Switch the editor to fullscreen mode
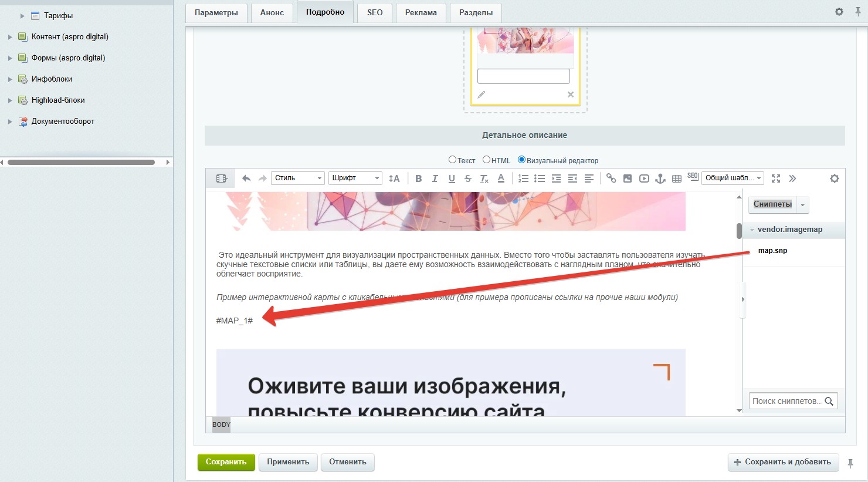 click(x=776, y=178)
